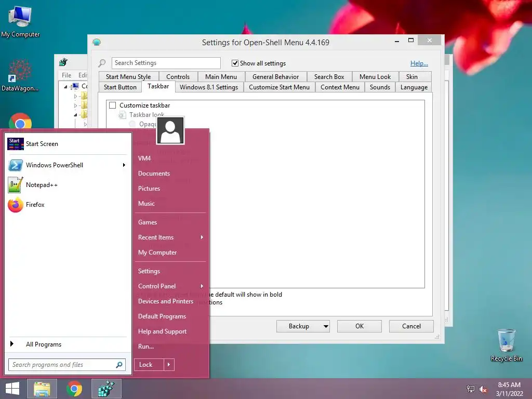Expand Recent Items submenu
Image resolution: width=532 pixels, height=399 pixels.
click(x=202, y=237)
